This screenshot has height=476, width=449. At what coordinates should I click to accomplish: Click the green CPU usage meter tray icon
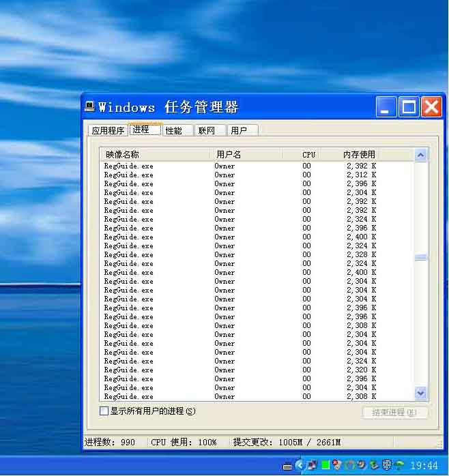(x=325, y=465)
